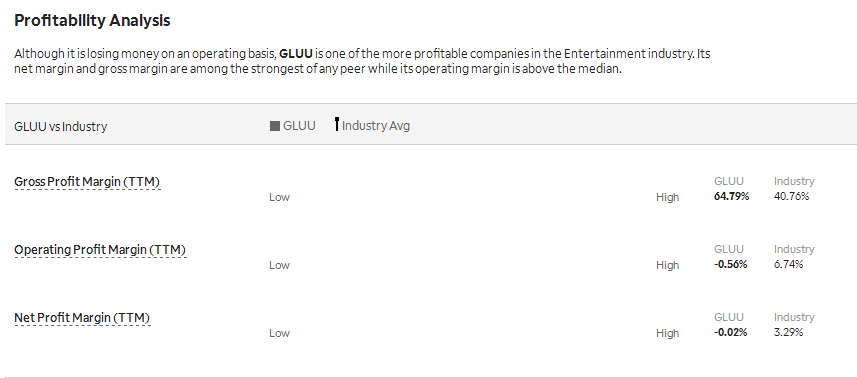Open the Gross Profit Margin (TTM) definition link
The height and width of the screenshot is (378, 857).
pyautogui.click(x=87, y=182)
